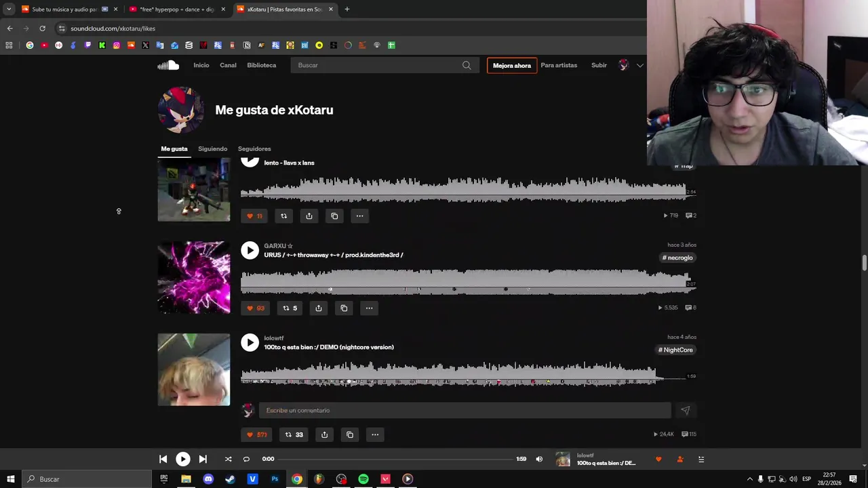Open the GARXU artist link
The width and height of the screenshot is (868, 488).
pyautogui.click(x=278, y=246)
